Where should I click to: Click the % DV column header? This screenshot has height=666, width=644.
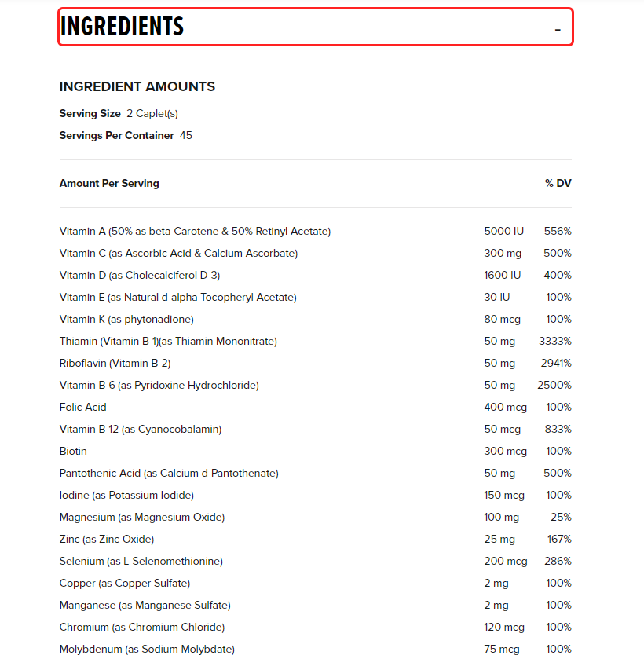pos(558,184)
